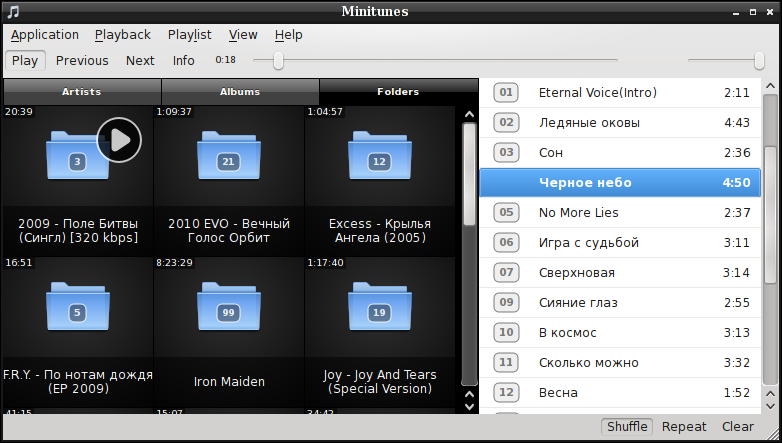Select track Сияние глаз
This screenshot has width=782, height=443.
pos(620,302)
